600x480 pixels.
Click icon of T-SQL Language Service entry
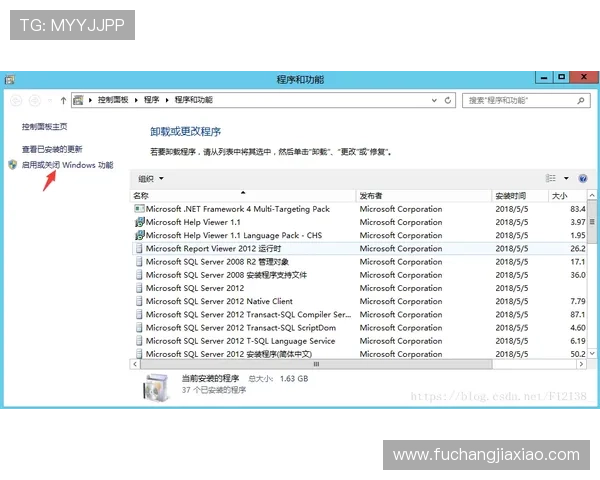139,341
